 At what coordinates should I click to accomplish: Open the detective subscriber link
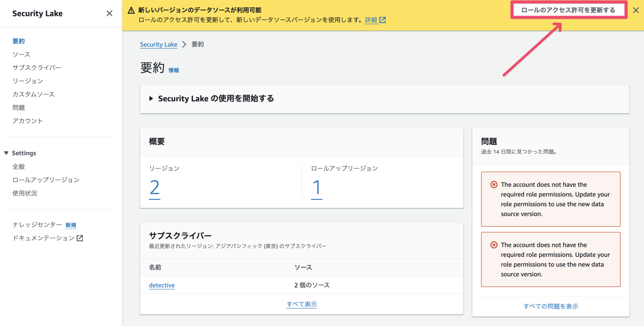[x=162, y=285]
